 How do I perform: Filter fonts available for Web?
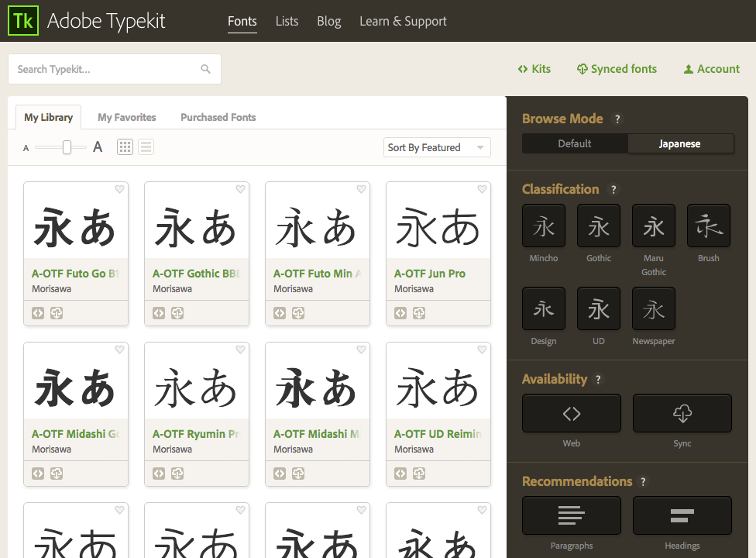[x=572, y=413]
